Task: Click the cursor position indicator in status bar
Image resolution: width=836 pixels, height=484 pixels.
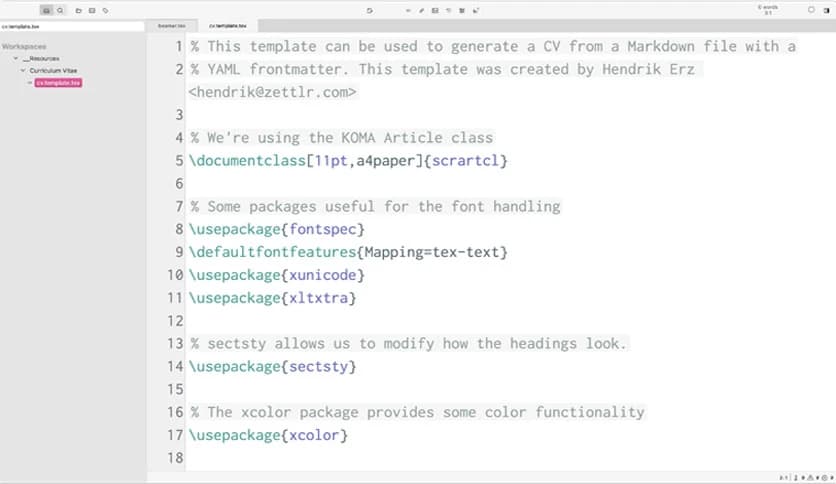Action: [783, 478]
